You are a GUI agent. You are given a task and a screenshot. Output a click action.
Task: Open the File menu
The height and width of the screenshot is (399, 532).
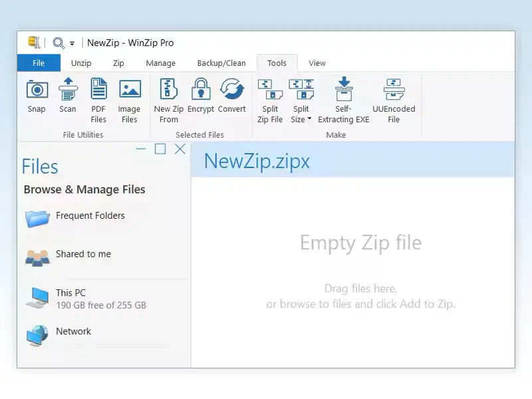click(39, 63)
